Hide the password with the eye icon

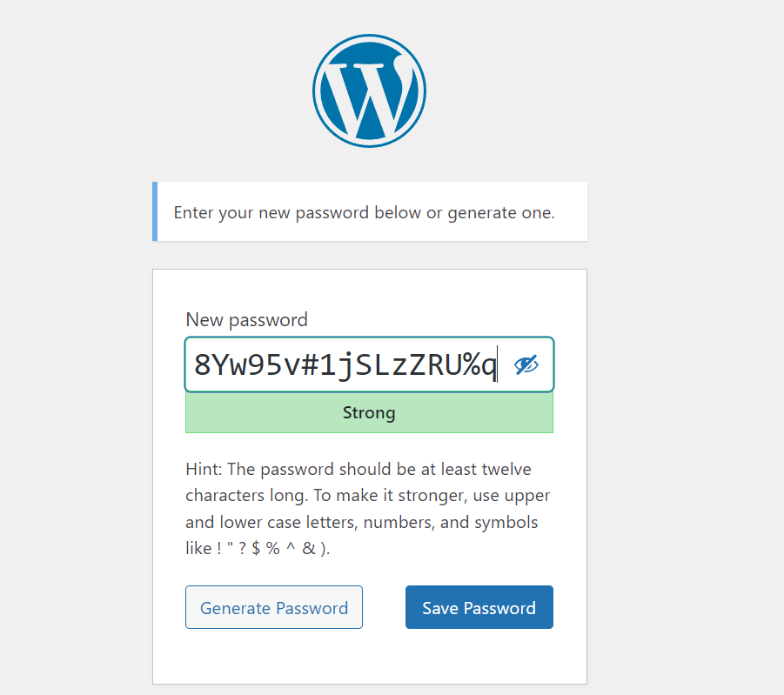coord(526,365)
